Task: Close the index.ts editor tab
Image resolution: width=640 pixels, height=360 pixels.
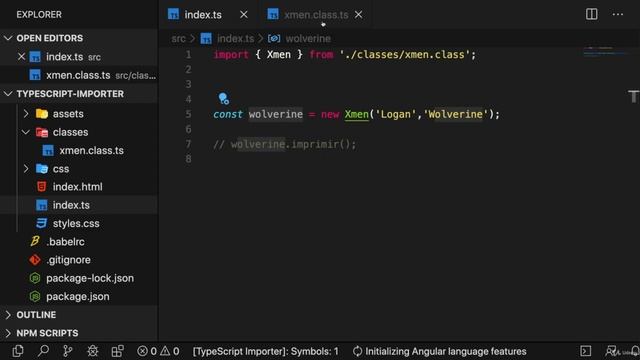Action: pyautogui.click(x=244, y=15)
